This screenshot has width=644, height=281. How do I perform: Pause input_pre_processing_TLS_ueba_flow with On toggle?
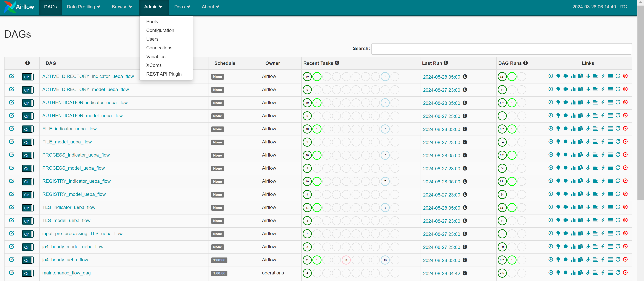pos(28,234)
